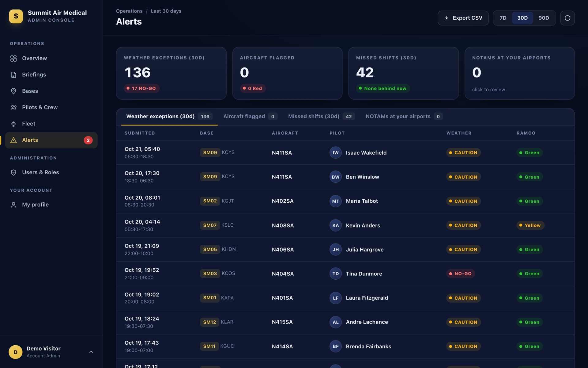The image size is (588, 368).
Task: Click aircraft N415SA cell
Action: 282,322
